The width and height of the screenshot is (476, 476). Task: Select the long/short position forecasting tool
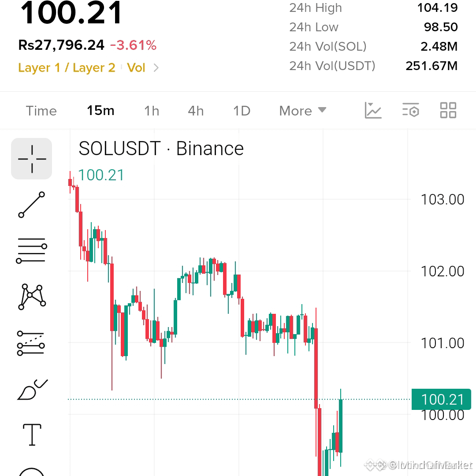(x=31, y=343)
